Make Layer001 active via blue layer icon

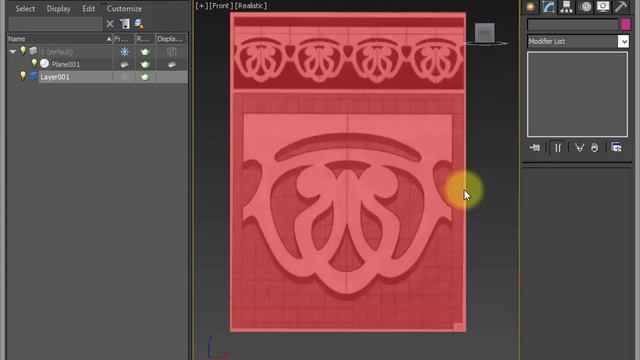pos(33,76)
